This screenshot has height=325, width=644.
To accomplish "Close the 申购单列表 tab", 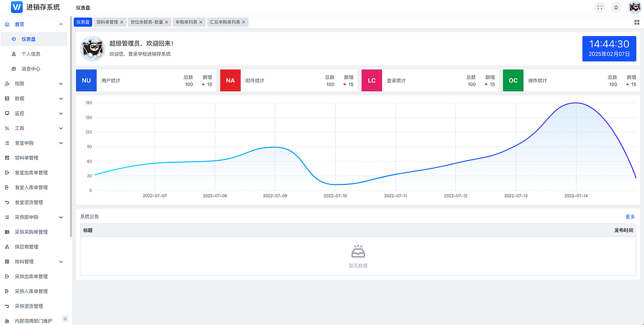I will (201, 22).
